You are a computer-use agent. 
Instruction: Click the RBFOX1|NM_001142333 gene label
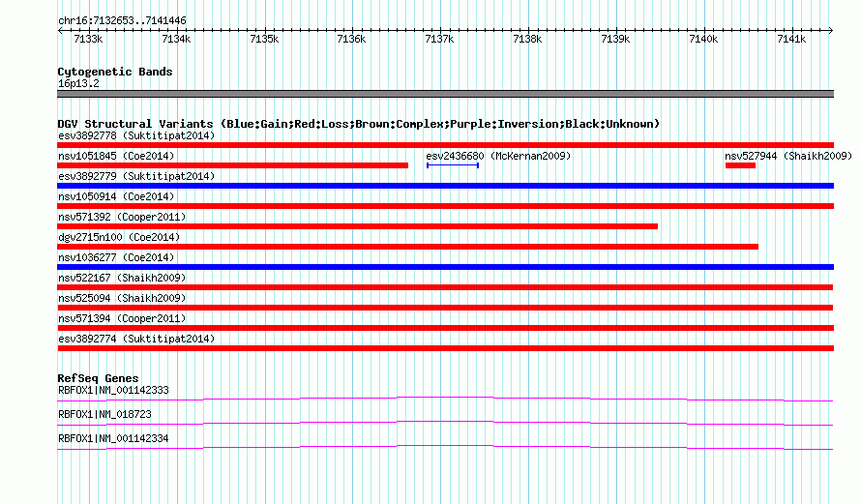113,391
